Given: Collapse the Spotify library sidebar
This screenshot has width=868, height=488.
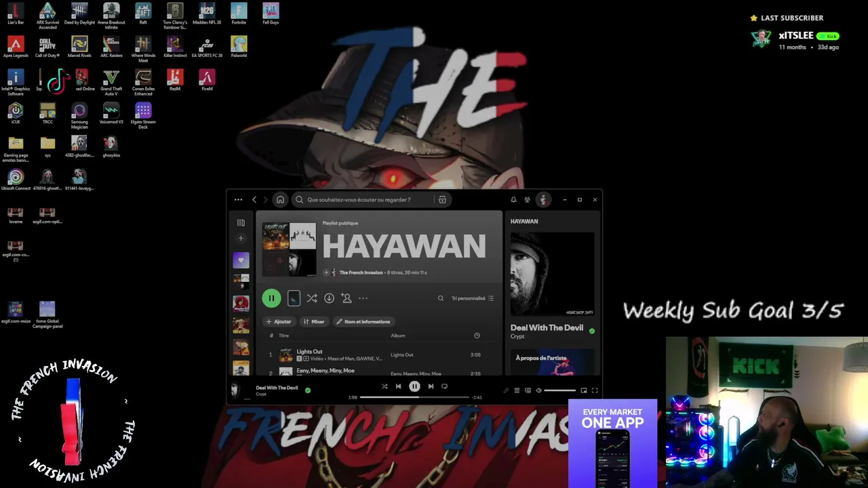Looking at the screenshot, I should click(x=241, y=222).
